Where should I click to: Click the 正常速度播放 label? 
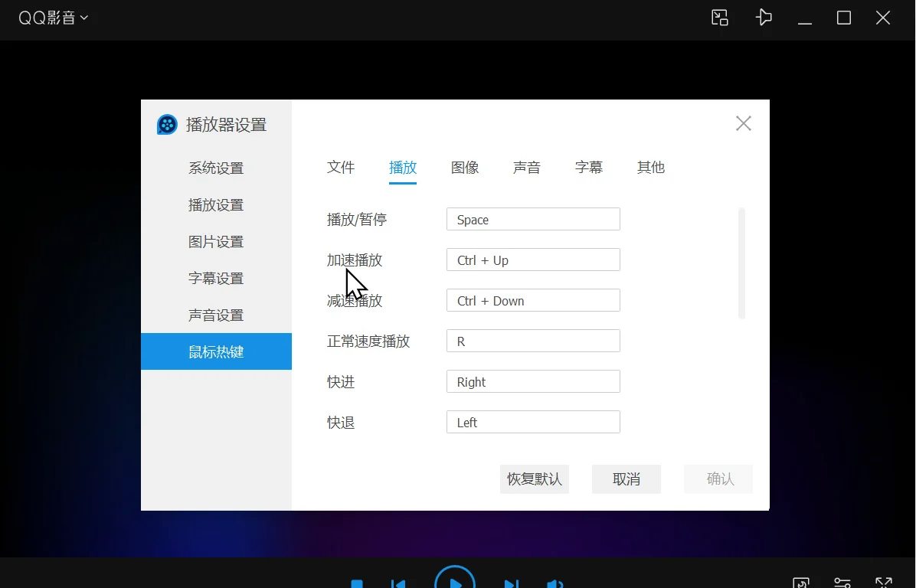(368, 341)
